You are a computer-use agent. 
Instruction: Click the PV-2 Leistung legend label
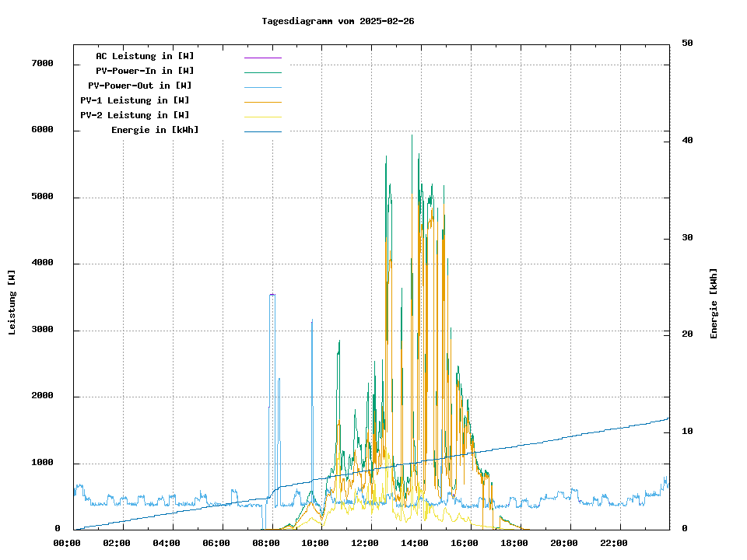tap(135, 115)
